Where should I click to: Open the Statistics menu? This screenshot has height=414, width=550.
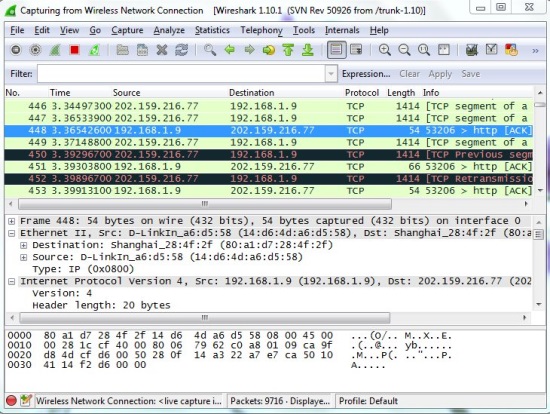coord(212,31)
